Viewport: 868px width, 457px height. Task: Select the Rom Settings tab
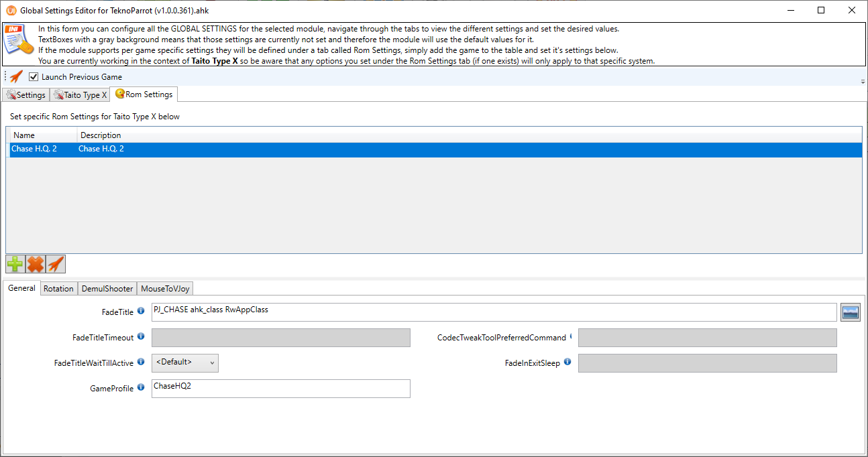click(x=144, y=94)
